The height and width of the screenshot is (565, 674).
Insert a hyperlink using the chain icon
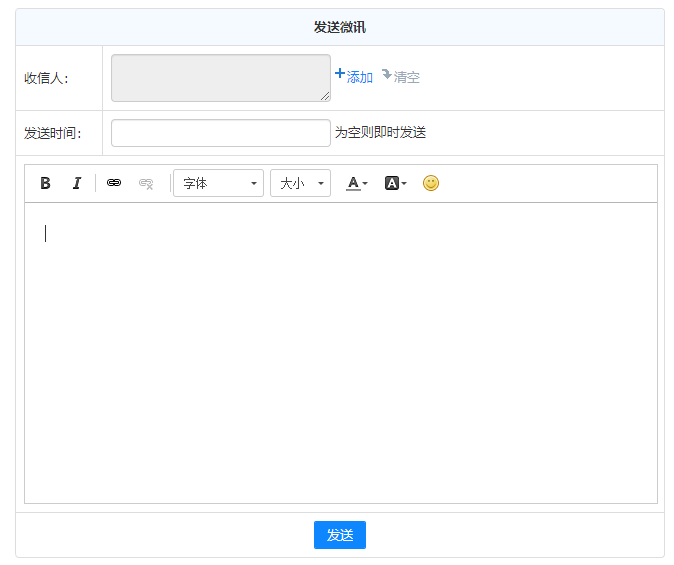(x=114, y=183)
